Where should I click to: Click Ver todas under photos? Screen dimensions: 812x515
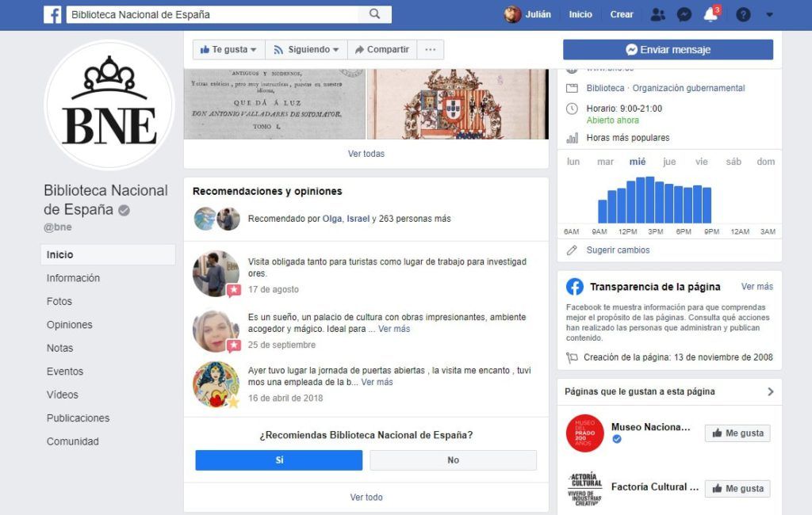366,154
